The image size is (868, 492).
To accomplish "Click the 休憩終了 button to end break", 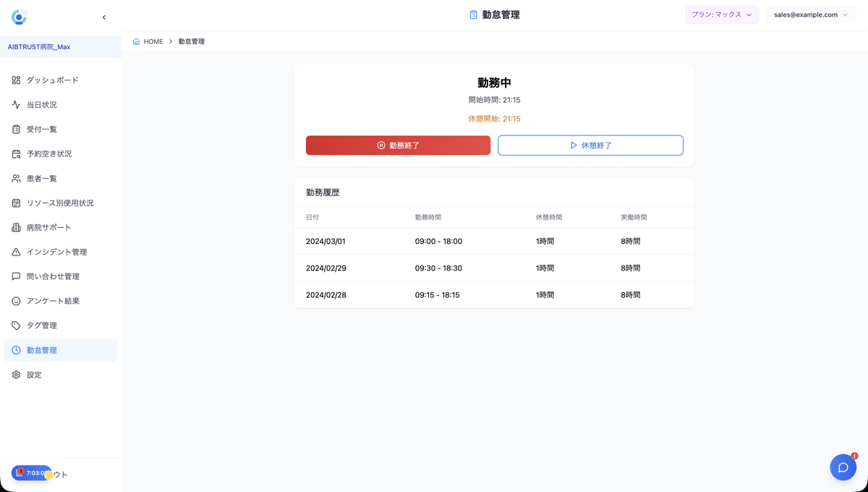I will pyautogui.click(x=590, y=145).
